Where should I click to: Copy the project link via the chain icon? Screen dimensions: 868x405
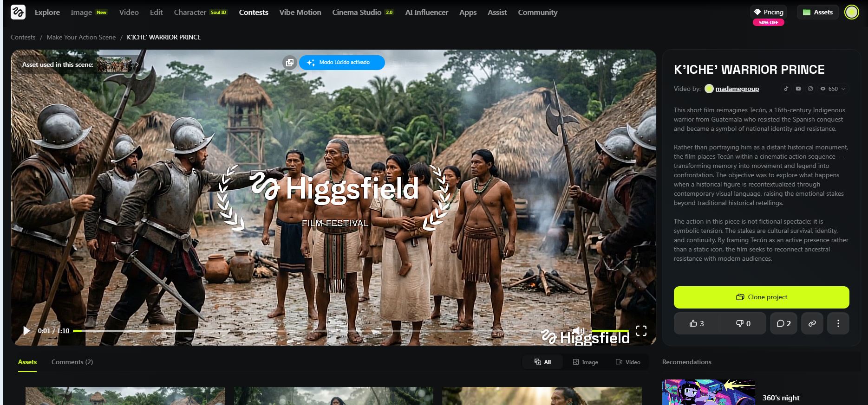[x=812, y=323]
